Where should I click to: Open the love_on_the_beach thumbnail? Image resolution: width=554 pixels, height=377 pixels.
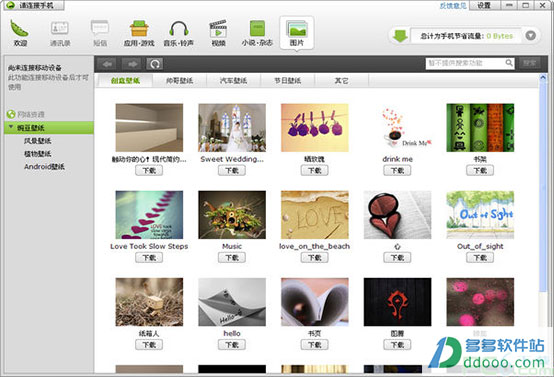314,215
